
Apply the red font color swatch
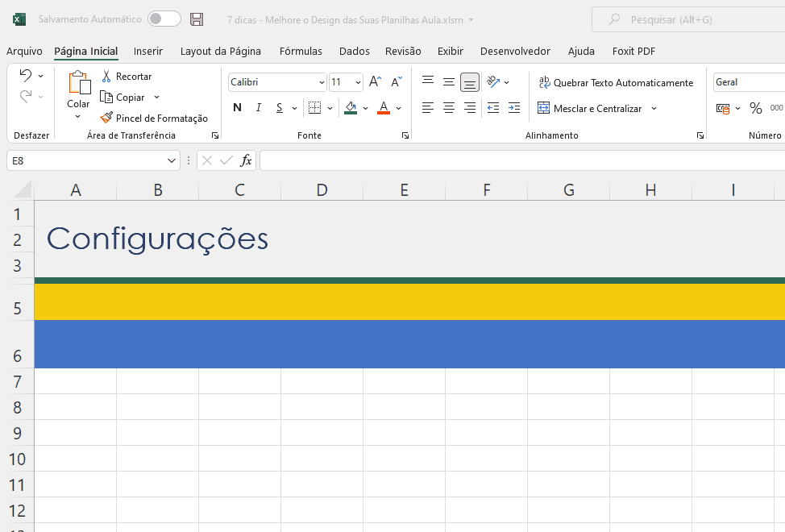(x=384, y=108)
